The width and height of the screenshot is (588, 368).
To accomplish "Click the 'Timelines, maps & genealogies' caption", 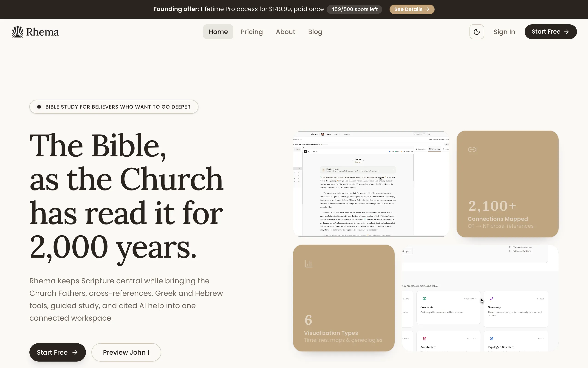I will [343, 340].
